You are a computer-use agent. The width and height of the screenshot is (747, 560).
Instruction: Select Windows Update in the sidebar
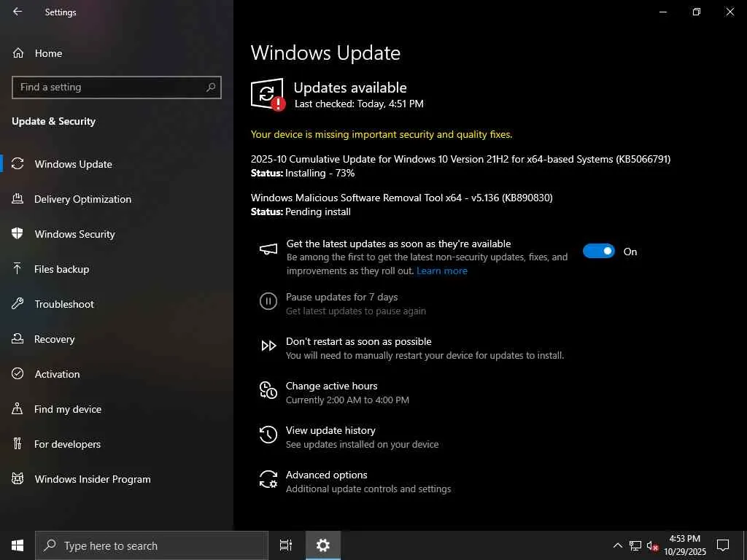click(117, 164)
